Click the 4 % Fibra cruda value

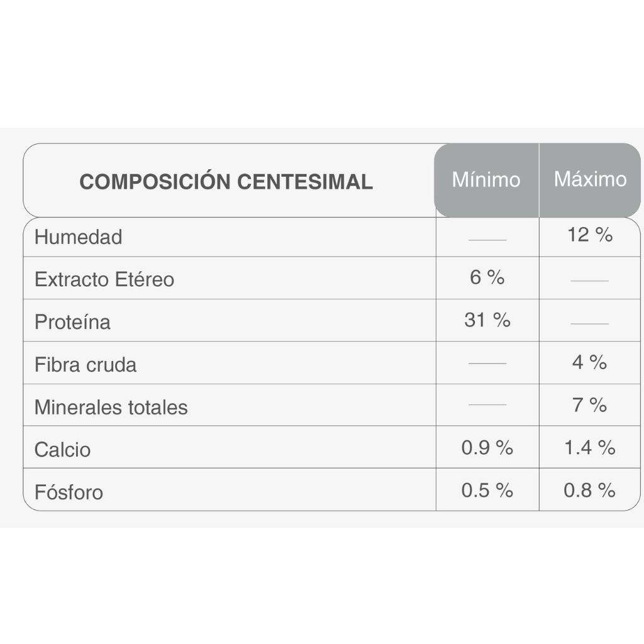[589, 362]
